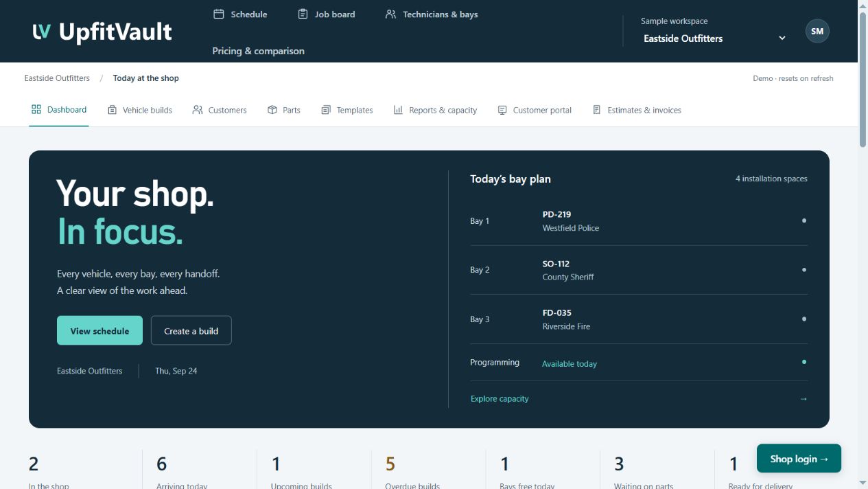
Task: Open the Job board menu item
Action: (327, 14)
